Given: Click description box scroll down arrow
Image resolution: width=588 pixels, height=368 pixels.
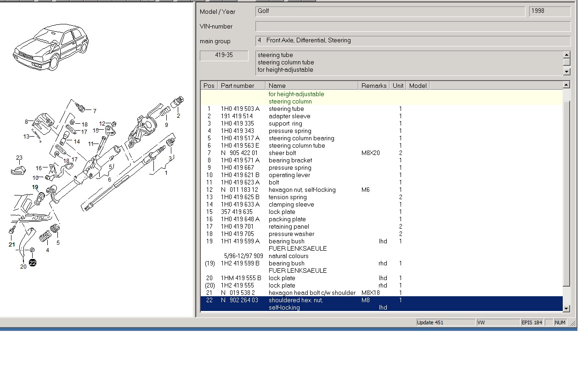Looking at the screenshot, I should tap(566, 72).
